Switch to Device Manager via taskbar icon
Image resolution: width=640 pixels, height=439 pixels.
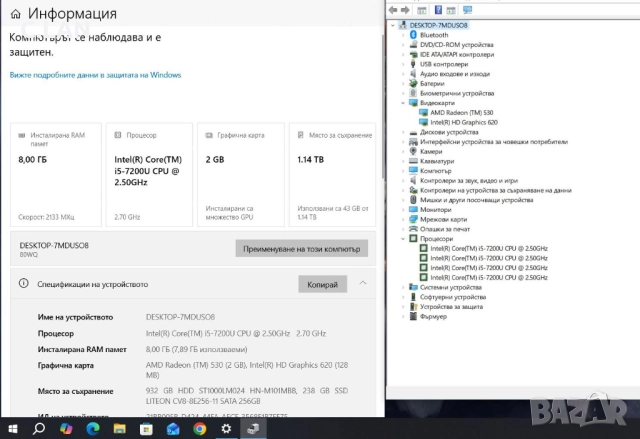coord(253,428)
